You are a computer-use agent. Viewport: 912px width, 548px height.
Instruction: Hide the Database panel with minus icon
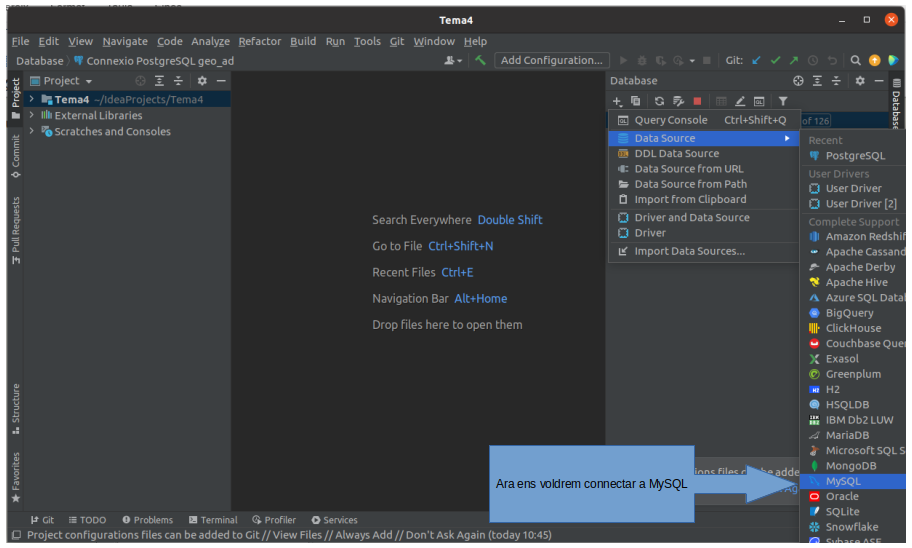[879, 81]
